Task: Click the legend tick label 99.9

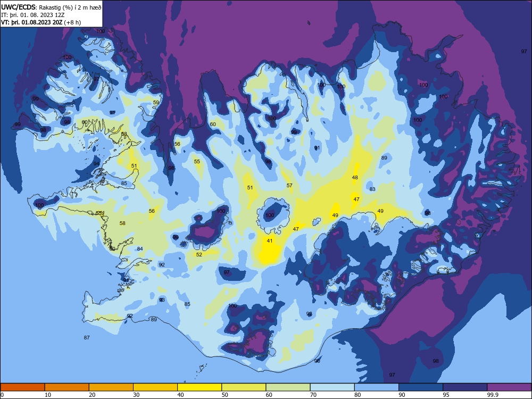Action: tap(493, 395)
